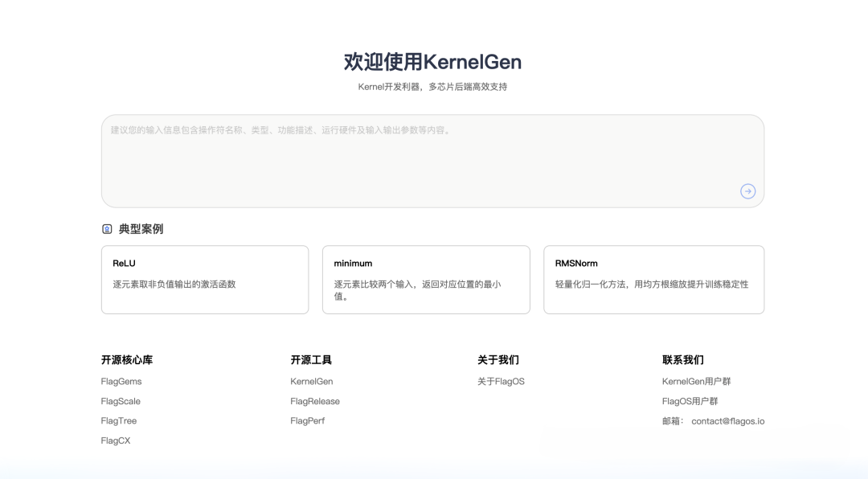This screenshot has height=479, width=868.
Task: Visit the FlagTree link
Action: (x=119, y=421)
